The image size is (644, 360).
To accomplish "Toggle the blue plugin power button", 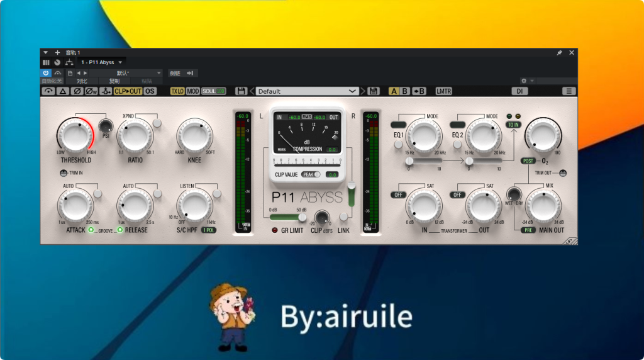I will pyautogui.click(x=45, y=73).
